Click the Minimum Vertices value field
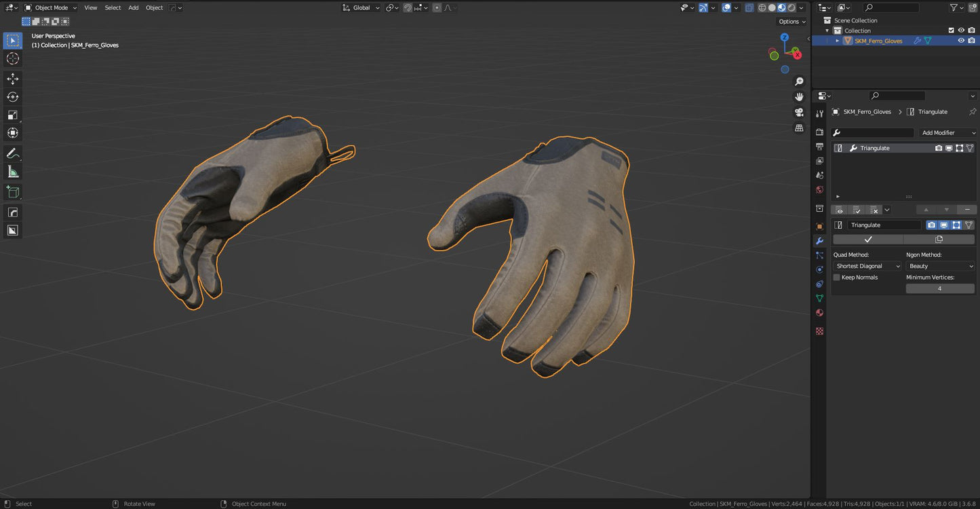 tap(940, 288)
